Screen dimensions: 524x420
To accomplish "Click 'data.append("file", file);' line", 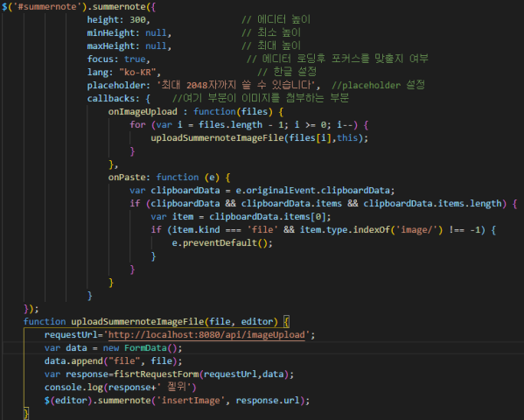I will pos(114,361).
